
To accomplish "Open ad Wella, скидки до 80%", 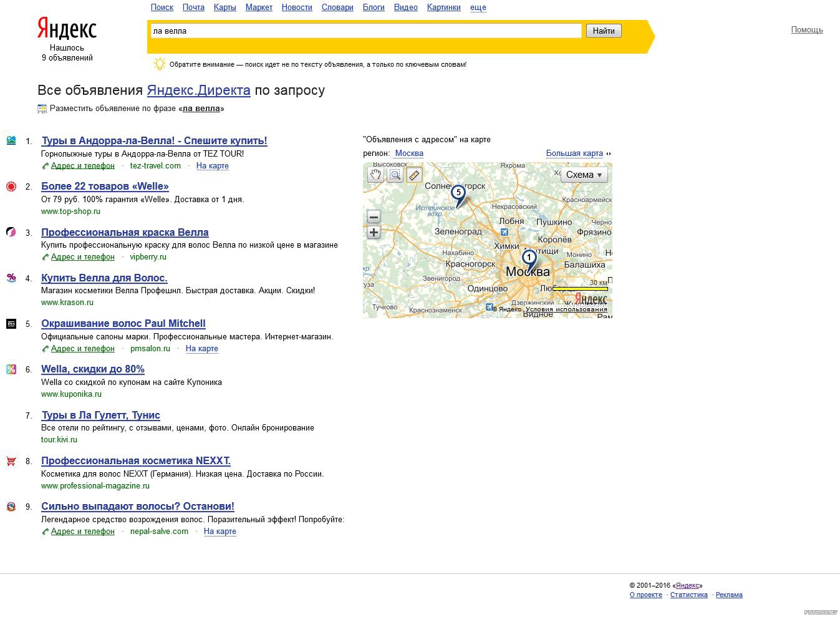I will 93,369.
